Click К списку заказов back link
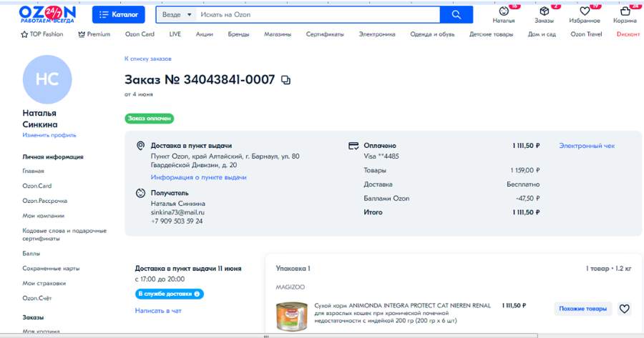Screen dimensions: 644x338 147,59
